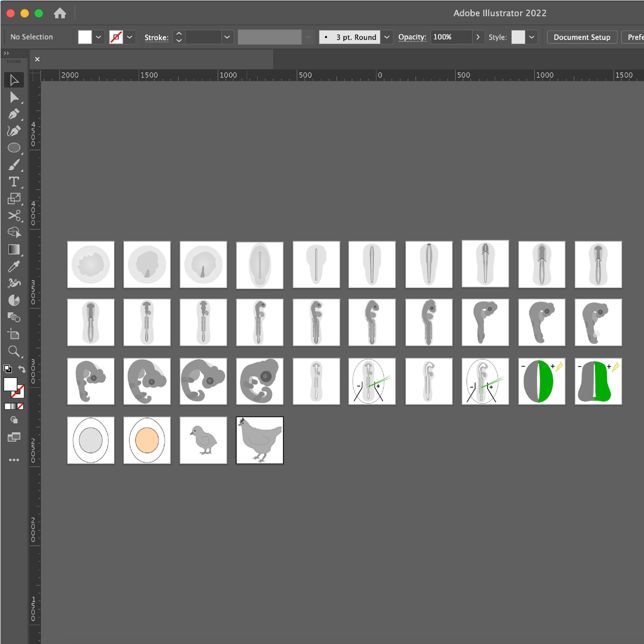Click the Document Setup button
This screenshot has height=644, width=644.
click(x=582, y=37)
